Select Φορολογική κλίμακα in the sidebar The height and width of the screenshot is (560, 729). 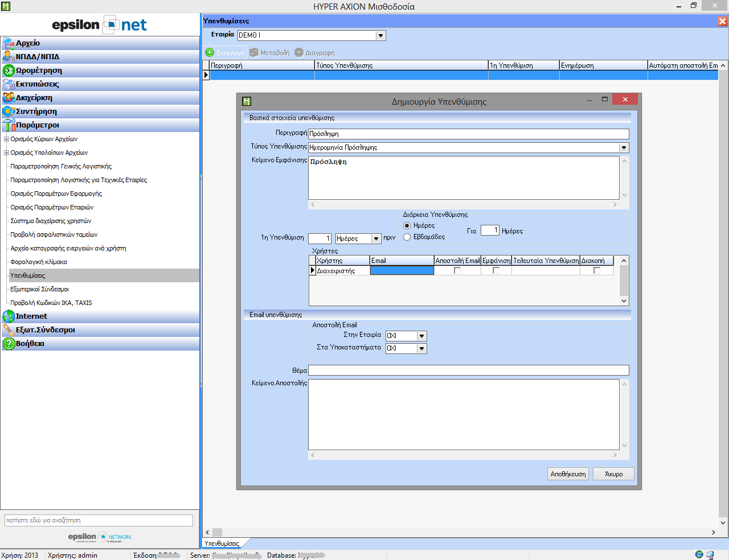pos(39,262)
